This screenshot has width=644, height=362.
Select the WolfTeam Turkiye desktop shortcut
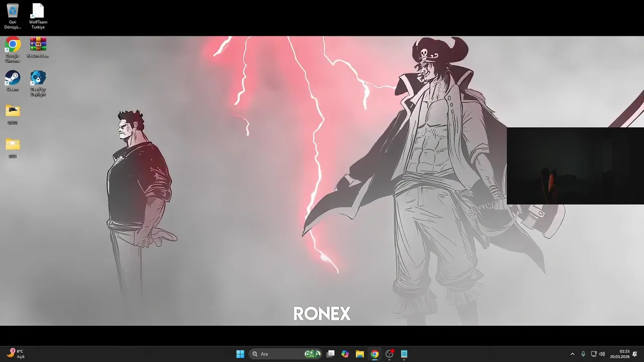pos(38,16)
